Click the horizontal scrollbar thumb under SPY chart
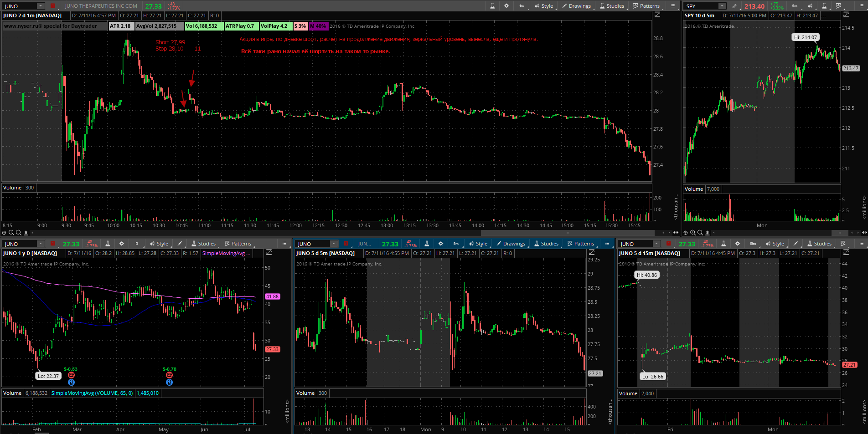This screenshot has width=868, height=434. (840, 233)
